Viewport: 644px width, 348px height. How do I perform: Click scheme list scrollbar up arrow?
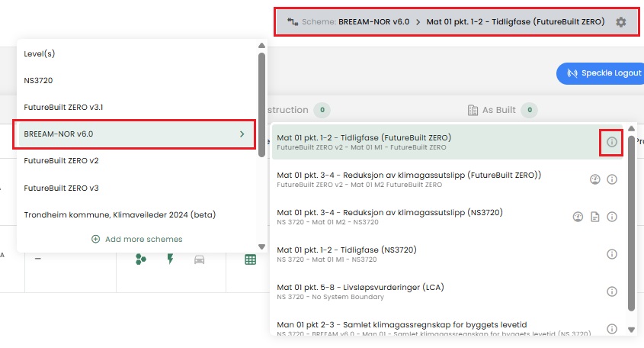pyautogui.click(x=261, y=45)
